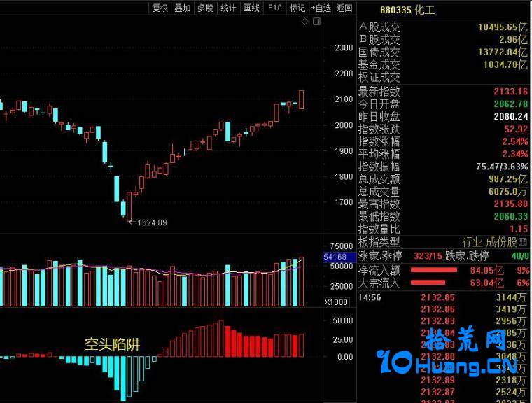Click A股成交 value 10495.65亿

point(503,27)
